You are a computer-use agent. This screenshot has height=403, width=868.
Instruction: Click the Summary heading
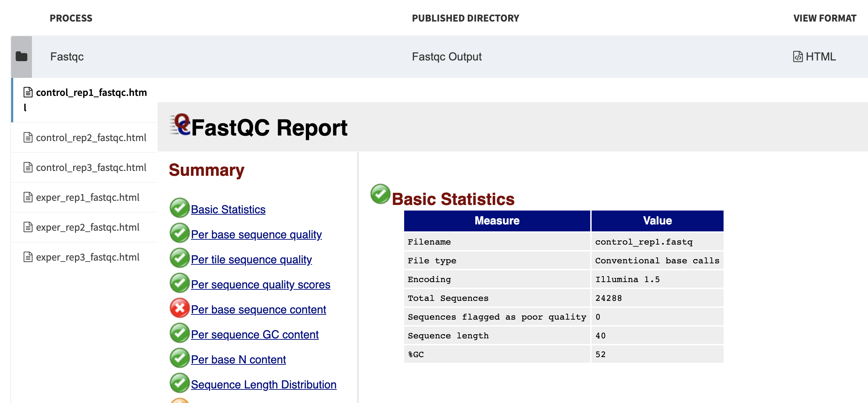pyautogui.click(x=207, y=170)
